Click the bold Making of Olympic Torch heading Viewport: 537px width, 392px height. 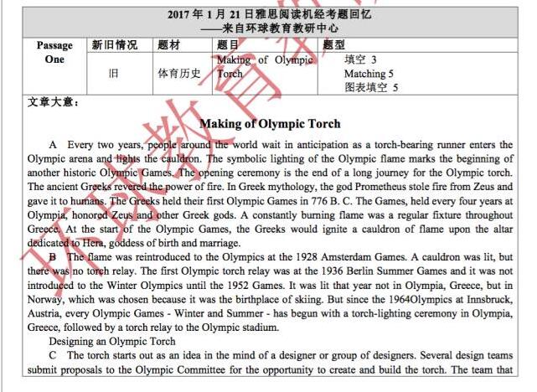pos(269,124)
